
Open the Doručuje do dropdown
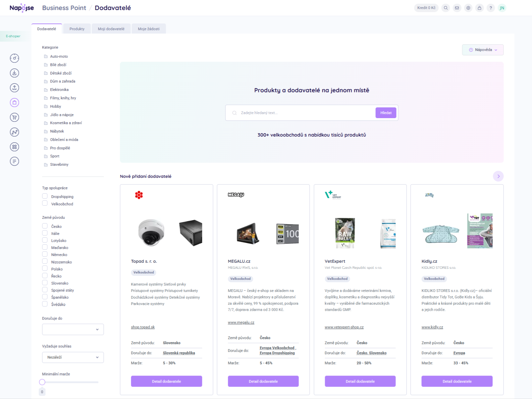pos(73,329)
